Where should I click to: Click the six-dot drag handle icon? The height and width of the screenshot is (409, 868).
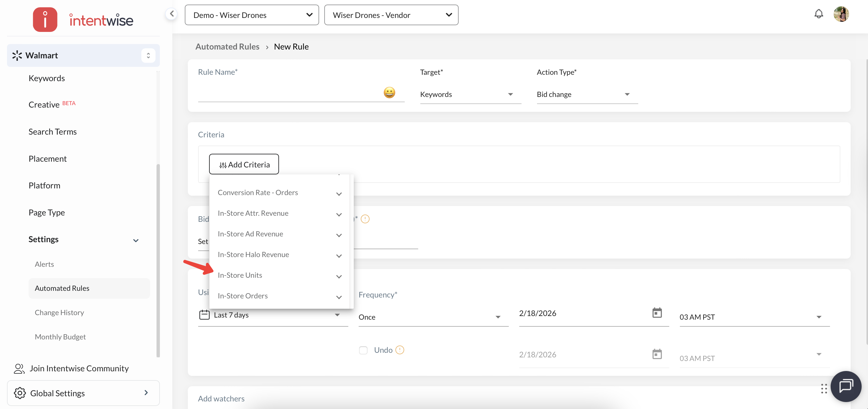[x=824, y=388]
